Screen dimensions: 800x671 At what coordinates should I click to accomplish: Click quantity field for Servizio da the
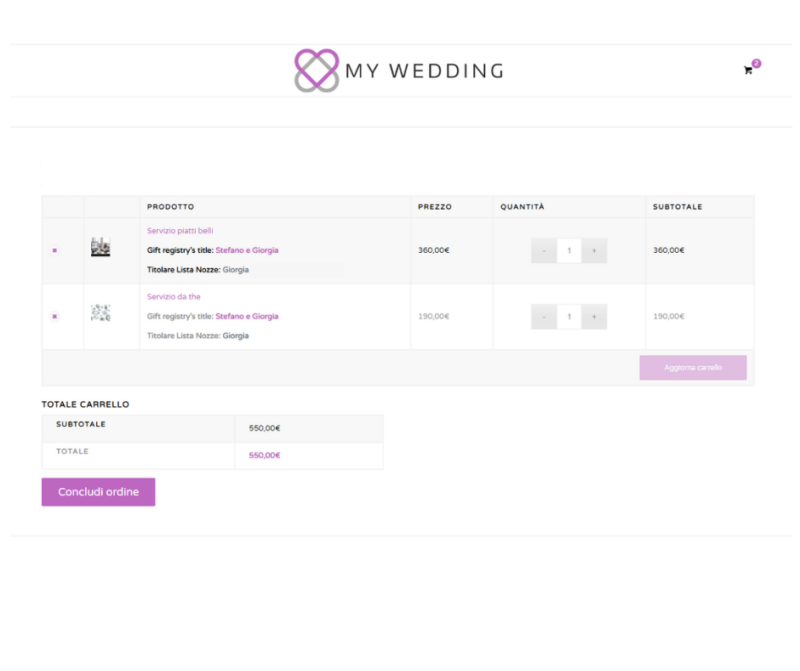pos(569,316)
